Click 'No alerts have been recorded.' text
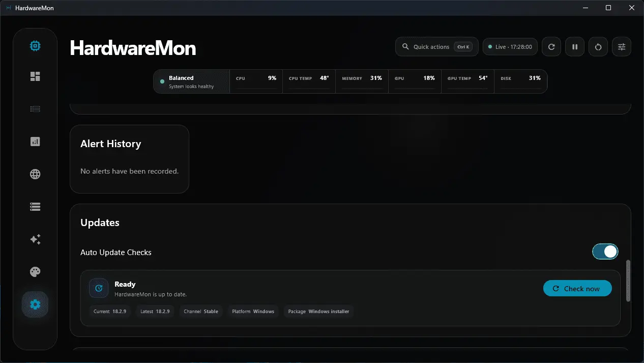This screenshot has width=644, height=363. (x=130, y=171)
